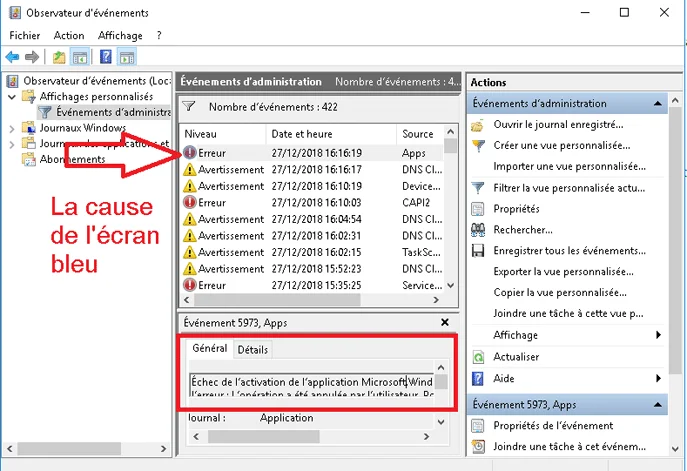Screen dimensions: 687x471
Task: Click the green Actualiser refresh icon
Action: [478, 357]
